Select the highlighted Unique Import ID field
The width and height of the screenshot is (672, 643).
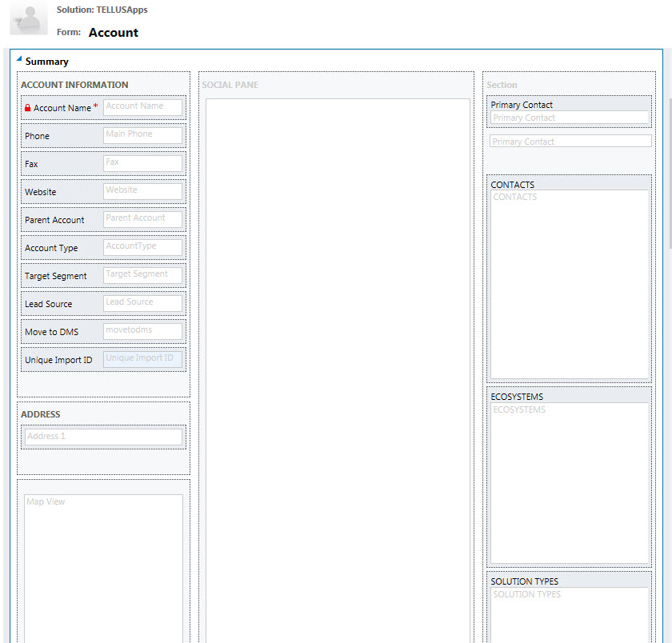[143, 359]
